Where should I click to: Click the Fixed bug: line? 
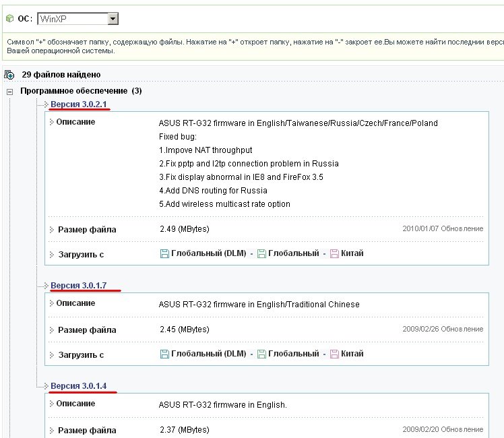click(178, 137)
